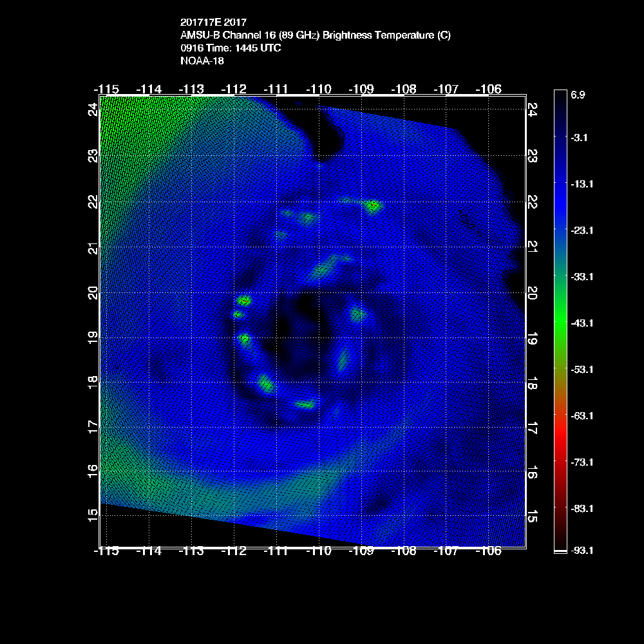Click the green convective spot near 22N 109W
The image size is (644, 644).
click(373, 206)
